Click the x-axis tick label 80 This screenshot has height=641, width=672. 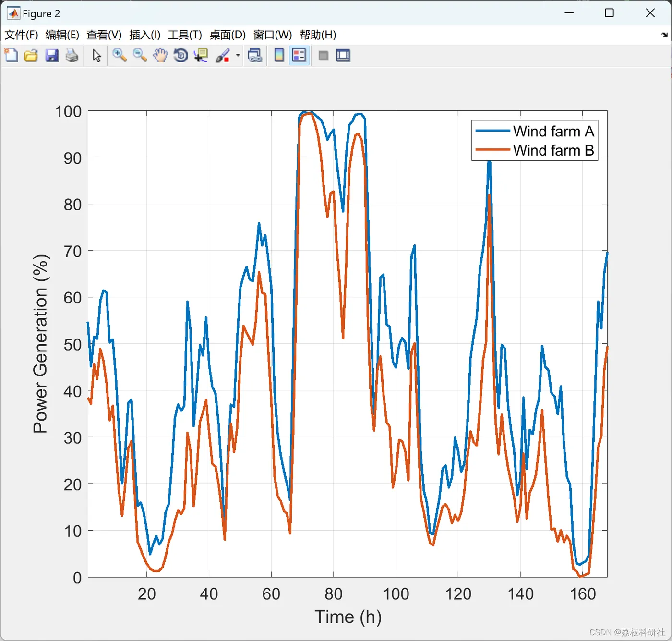click(334, 594)
